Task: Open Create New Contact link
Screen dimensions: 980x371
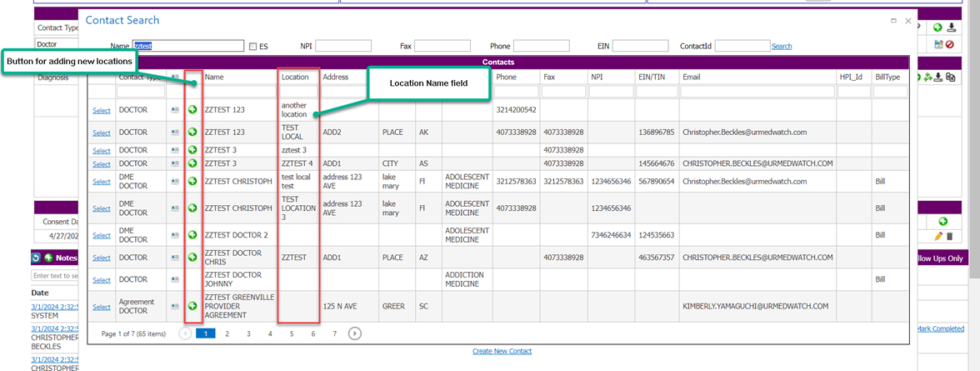Action: (502, 351)
